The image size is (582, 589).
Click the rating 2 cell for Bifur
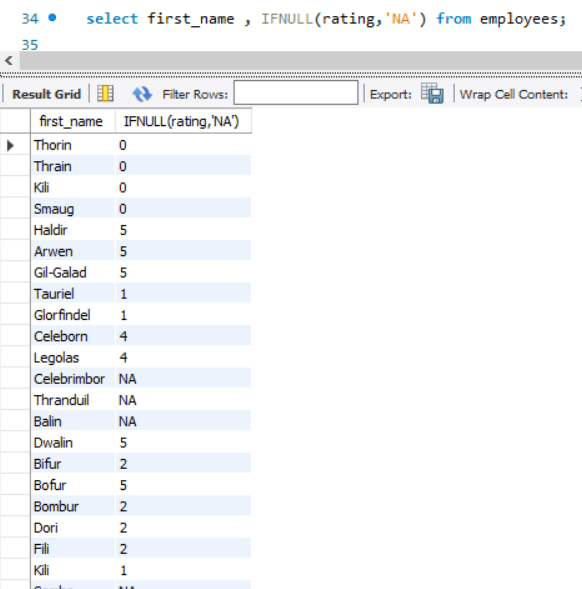point(183,464)
